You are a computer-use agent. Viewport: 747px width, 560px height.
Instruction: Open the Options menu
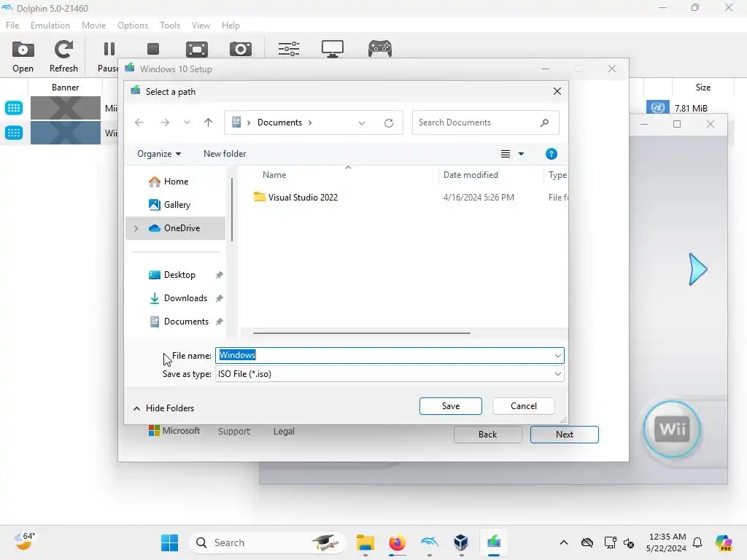(133, 26)
